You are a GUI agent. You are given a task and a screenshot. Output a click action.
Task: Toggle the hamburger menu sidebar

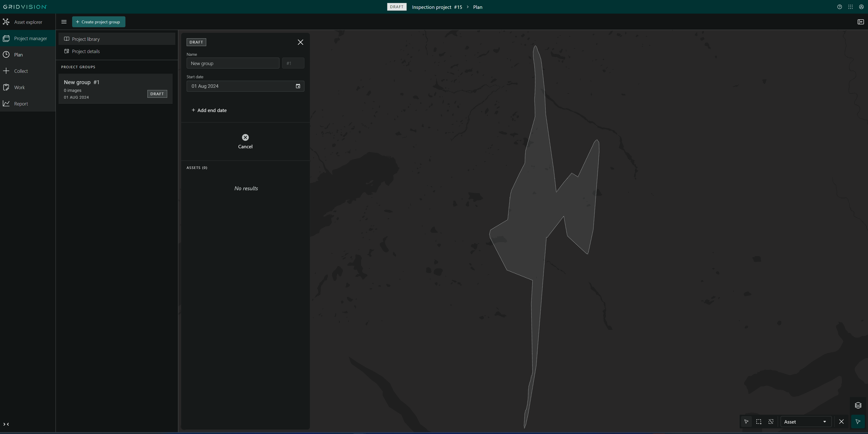point(64,22)
